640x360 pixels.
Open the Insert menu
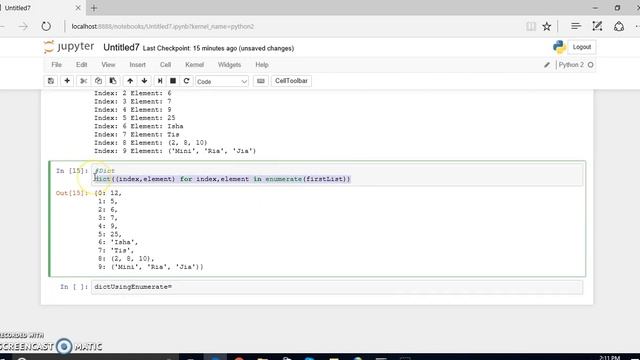point(138,65)
